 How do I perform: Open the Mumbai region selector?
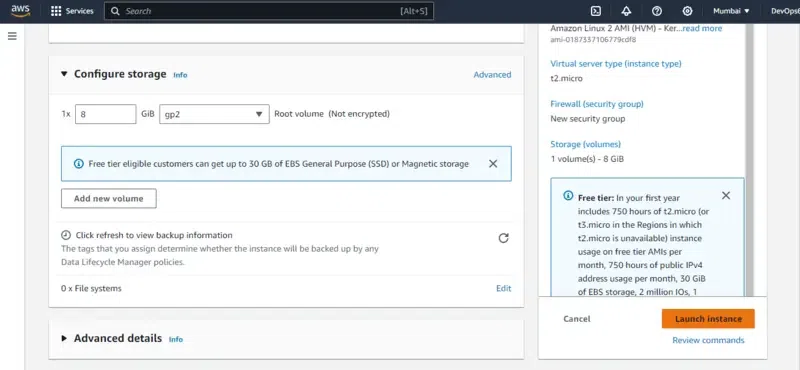pyautogui.click(x=731, y=11)
